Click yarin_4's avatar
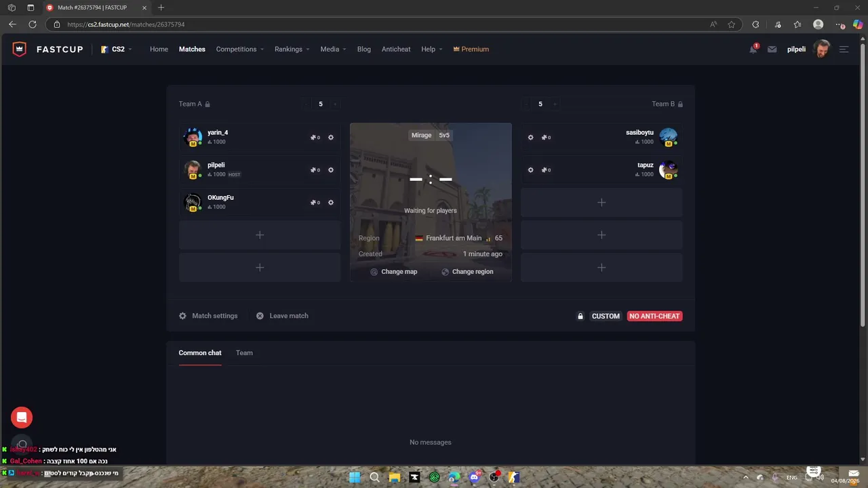 pyautogui.click(x=193, y=137)
